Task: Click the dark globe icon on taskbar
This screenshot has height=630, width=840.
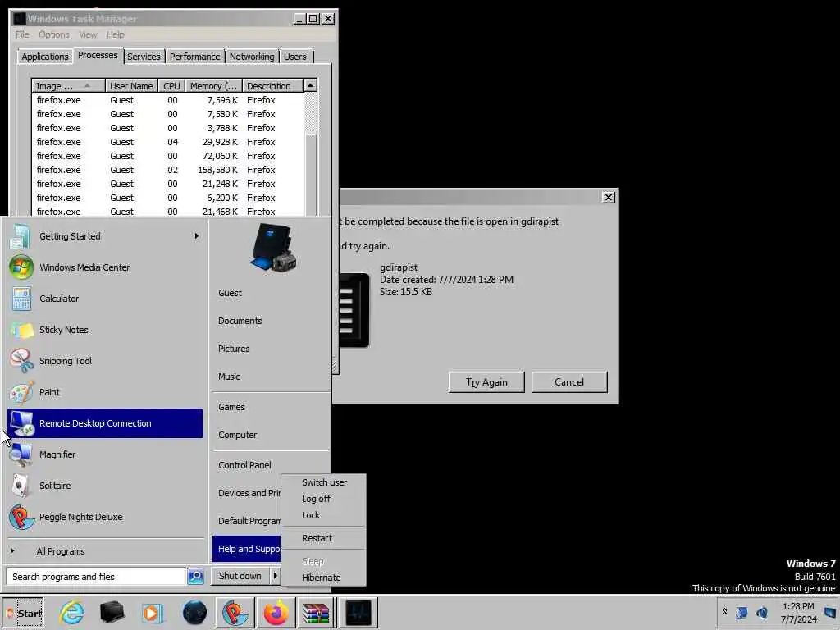Action: 194,612
